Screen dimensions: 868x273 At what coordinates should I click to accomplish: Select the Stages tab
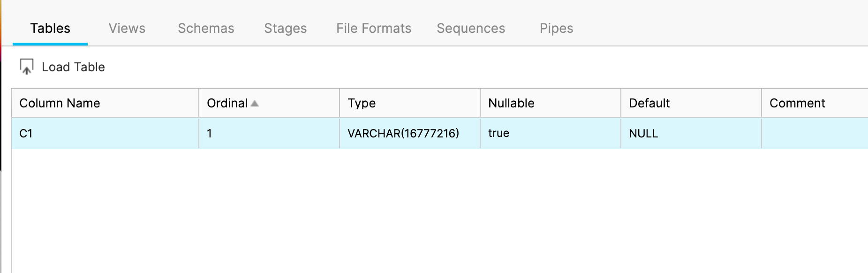pos(285,28)
